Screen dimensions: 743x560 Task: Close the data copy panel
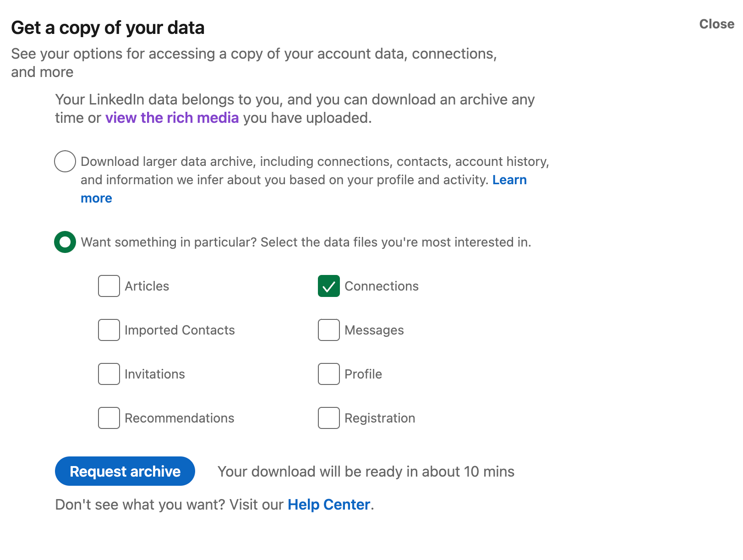[x=716, y=24]
